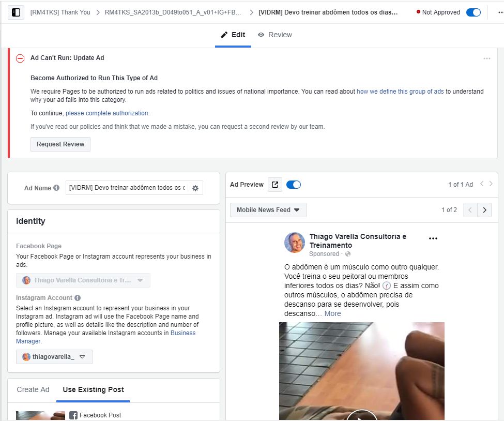Click the Thiago Varella profile picture in preview

pos(295,243)
